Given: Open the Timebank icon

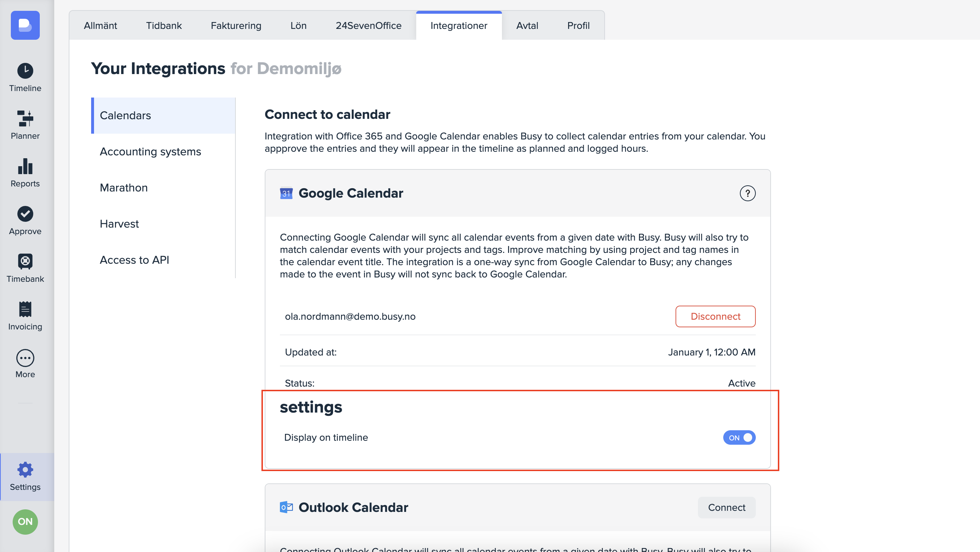Looking at the screenshot, I should (25, 262).
